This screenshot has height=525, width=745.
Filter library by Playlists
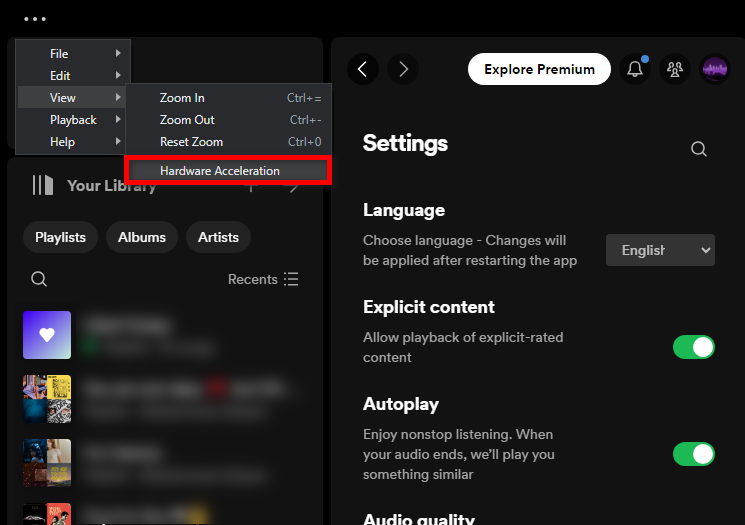pyautogui.click(x=60, y=237)
